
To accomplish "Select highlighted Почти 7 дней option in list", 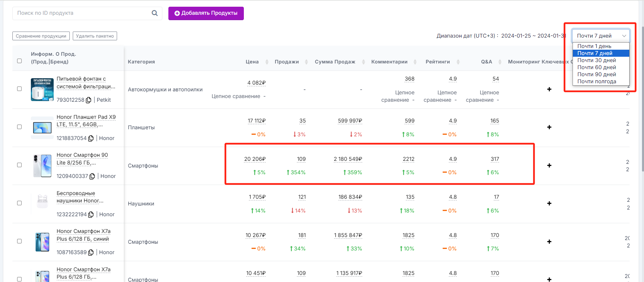I will (x=601, y=53).
